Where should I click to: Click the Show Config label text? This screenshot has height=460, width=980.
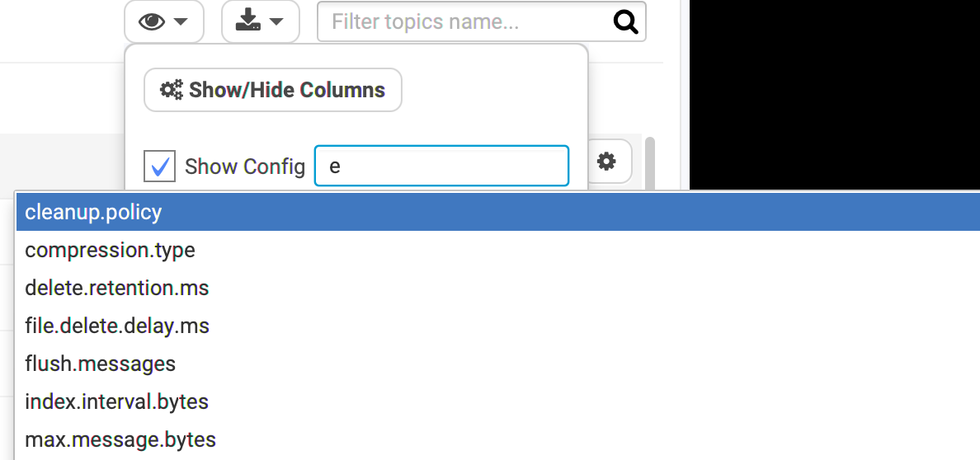click(x=245, y=167)
